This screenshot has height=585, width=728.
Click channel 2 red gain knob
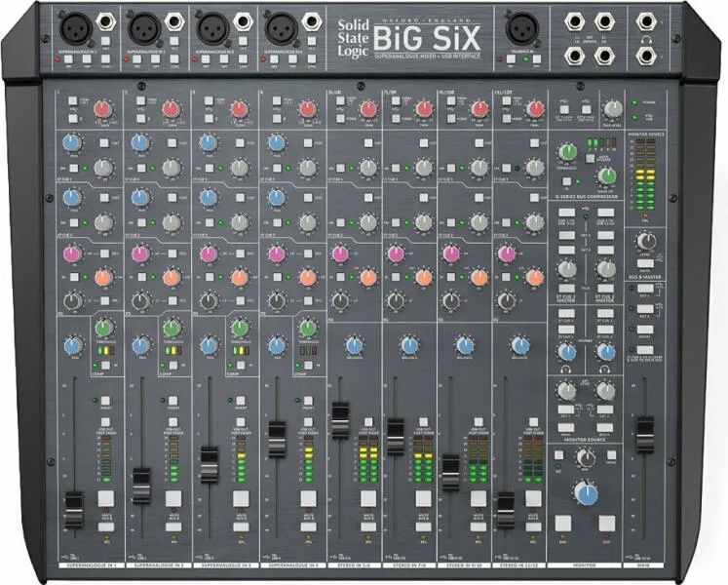tap(171, 109)
